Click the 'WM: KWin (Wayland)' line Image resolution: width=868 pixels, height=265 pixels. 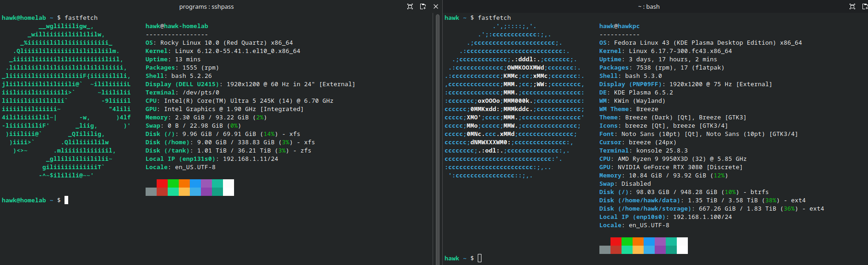633,101
